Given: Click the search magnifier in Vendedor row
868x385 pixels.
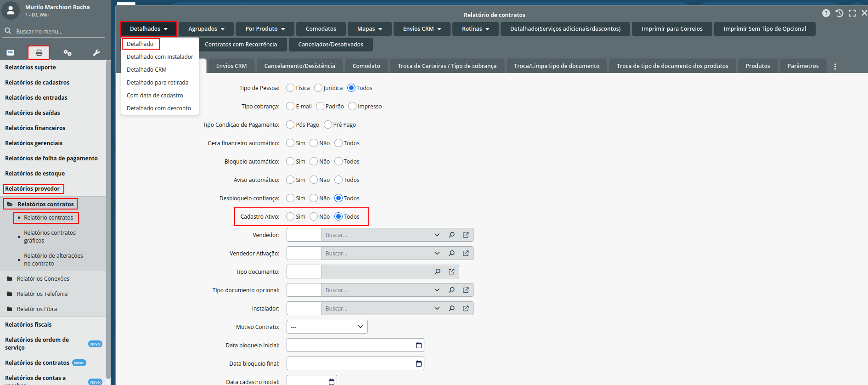Looking at the screenshot, I should click(452, 235).
